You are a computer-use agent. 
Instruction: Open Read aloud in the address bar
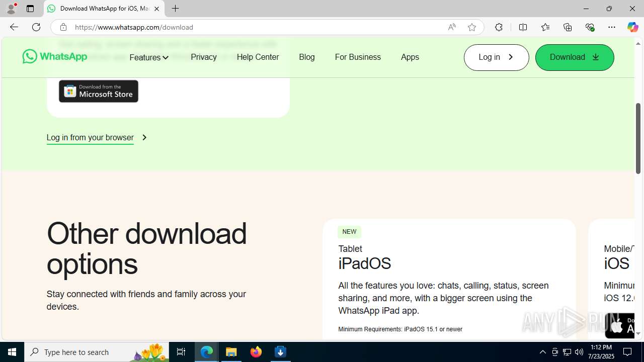coord(452,27)
